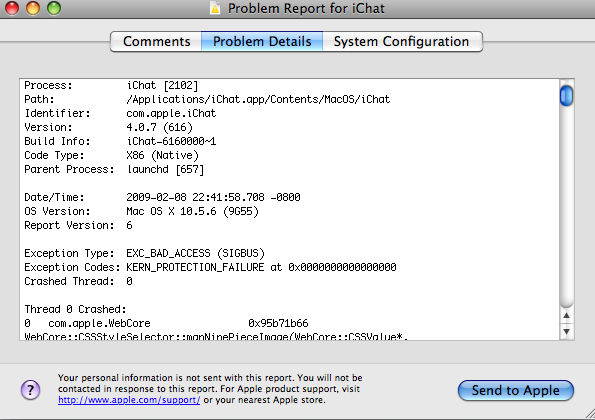Click the scroll down arrow
This screenshot has height=420, width=595.
[x=567, y=331]
